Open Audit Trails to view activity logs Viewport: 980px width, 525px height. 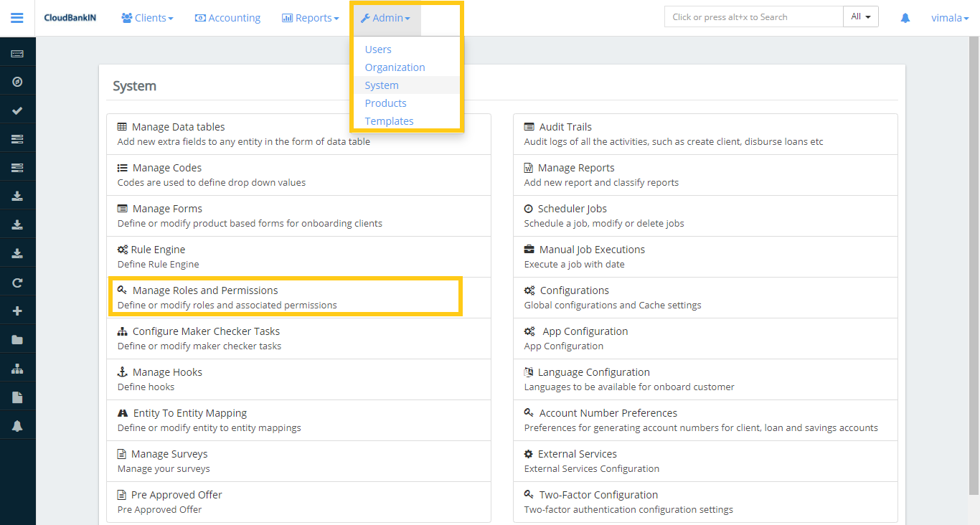click(x=565, y=126)
